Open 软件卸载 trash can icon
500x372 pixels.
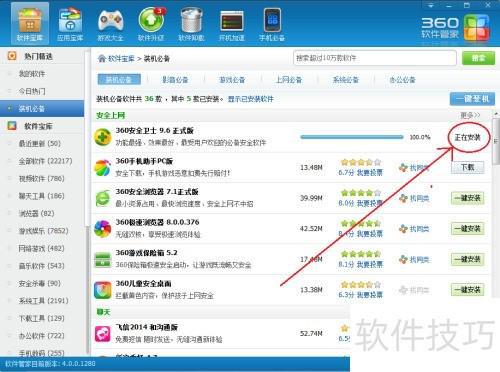191,24
